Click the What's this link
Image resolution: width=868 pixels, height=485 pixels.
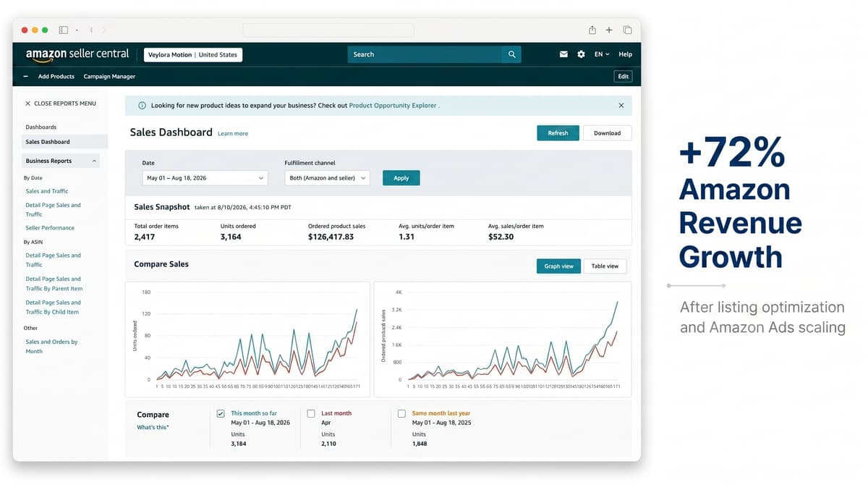tap(153, 428)
